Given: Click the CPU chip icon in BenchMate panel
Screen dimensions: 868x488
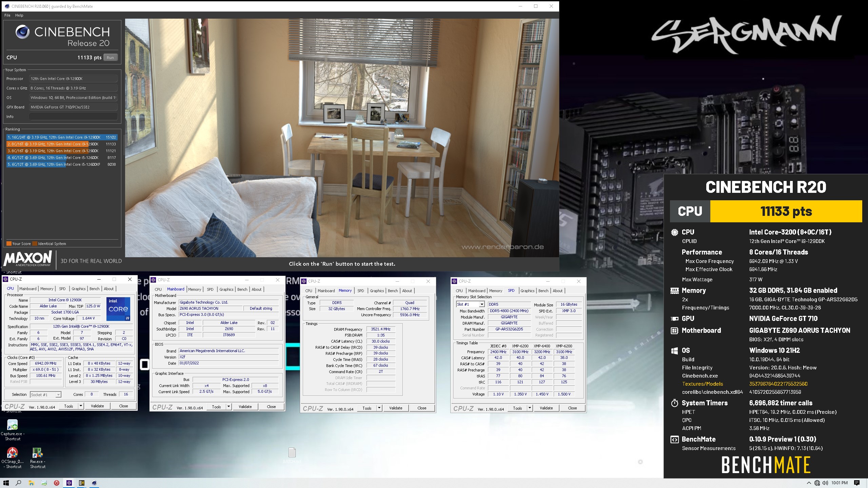Looking at the screenshot, I should 674,232.
